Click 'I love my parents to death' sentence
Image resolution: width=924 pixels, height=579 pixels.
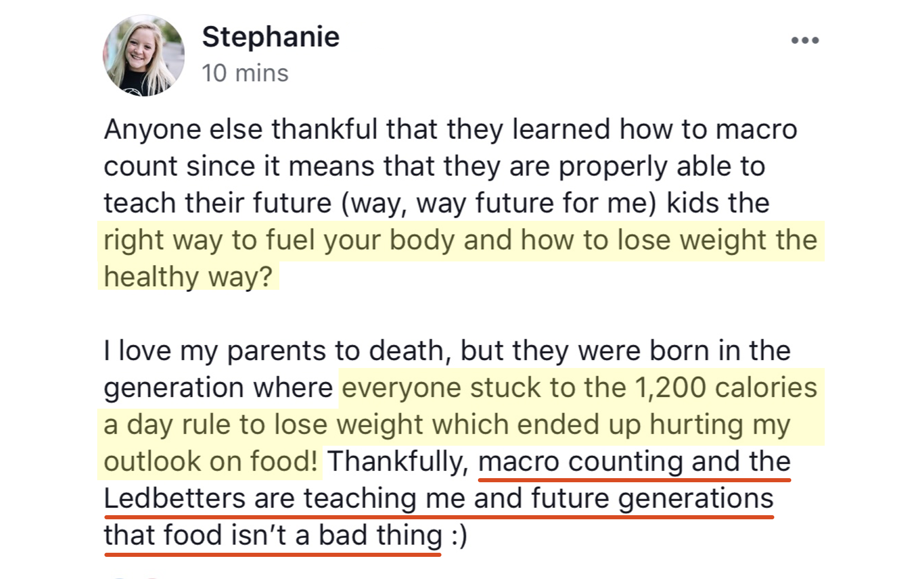click(274, 350)
